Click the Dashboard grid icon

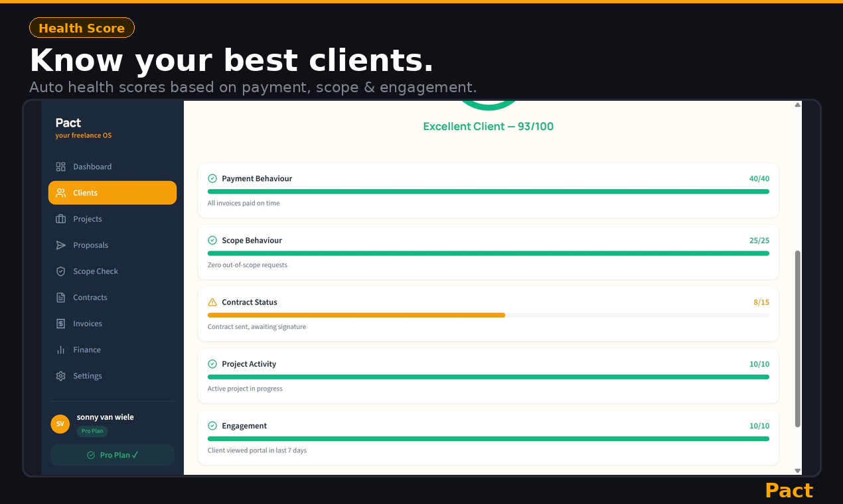[60, 167]
